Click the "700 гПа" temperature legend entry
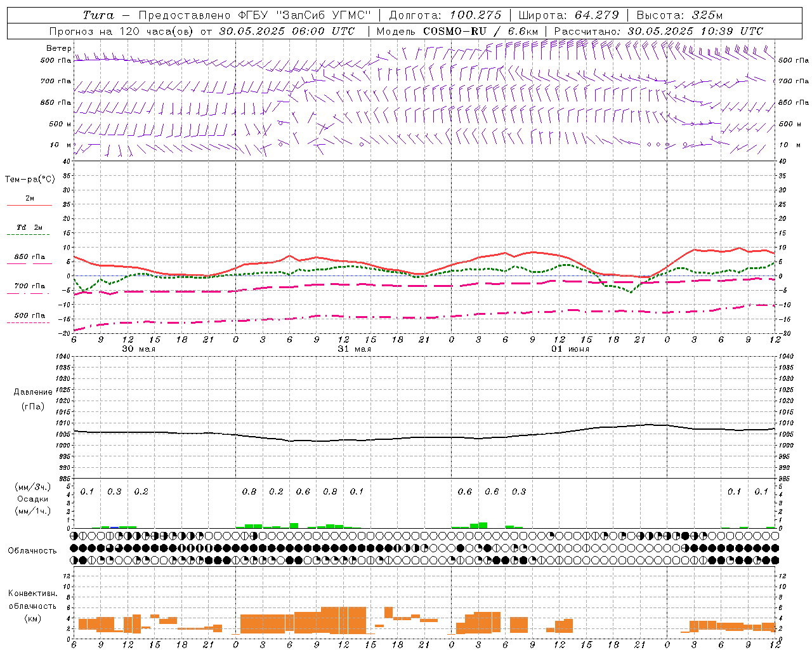The height and width of the screenshot is (650, 812). coord(30,286)
